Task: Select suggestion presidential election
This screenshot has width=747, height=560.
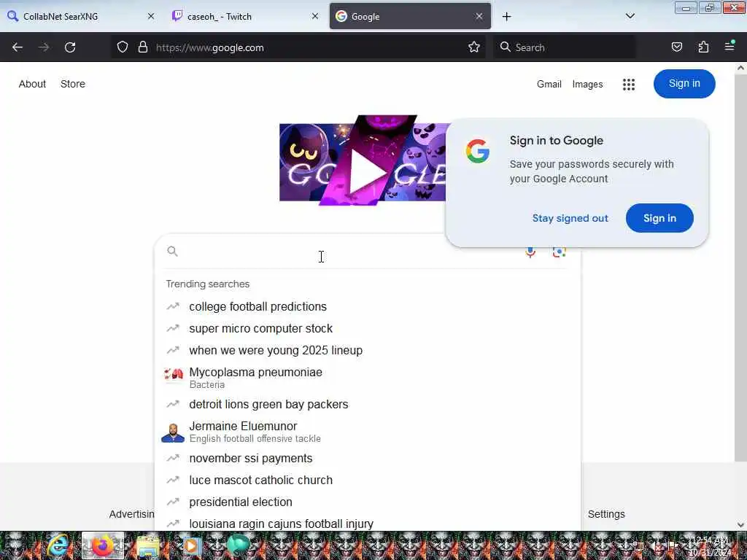Action: [368, 502]
